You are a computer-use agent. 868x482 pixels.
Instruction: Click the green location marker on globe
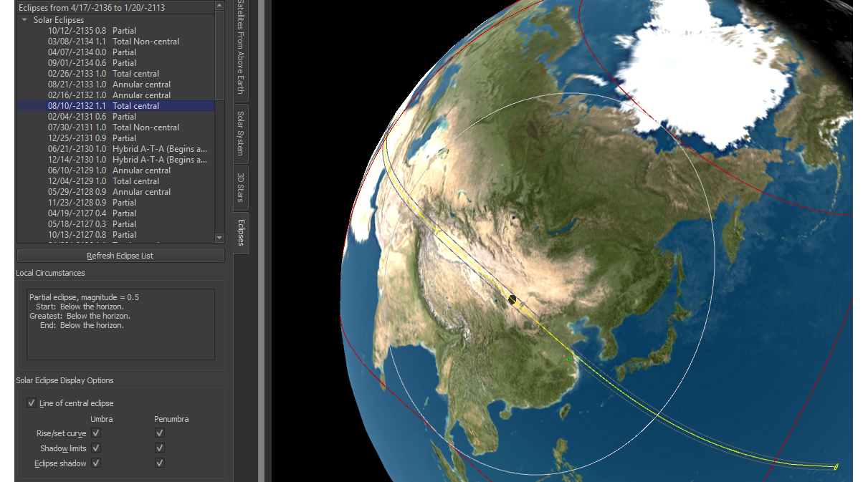pyautogui.click(x=568, y=359)
